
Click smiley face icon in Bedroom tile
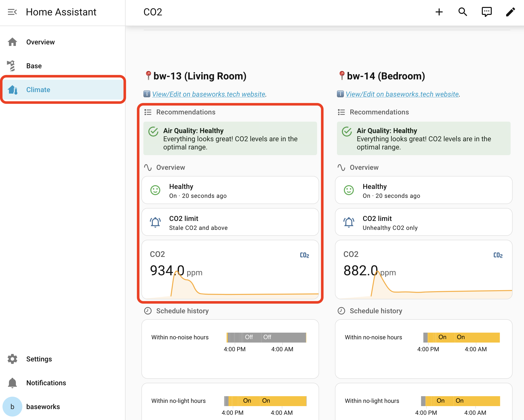pyautogui.click(x=349, y=190)
